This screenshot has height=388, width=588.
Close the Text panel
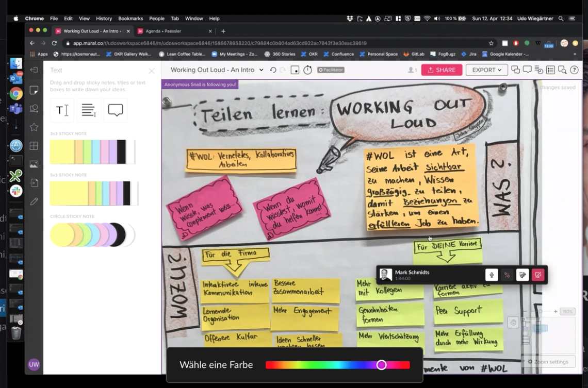[152, 71]
